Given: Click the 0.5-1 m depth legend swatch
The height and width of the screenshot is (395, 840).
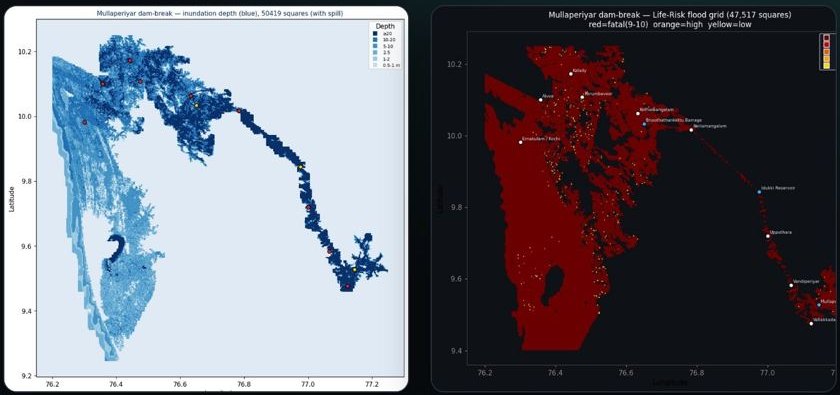Looking at the screenshot, I should click(x=375, y=65).
